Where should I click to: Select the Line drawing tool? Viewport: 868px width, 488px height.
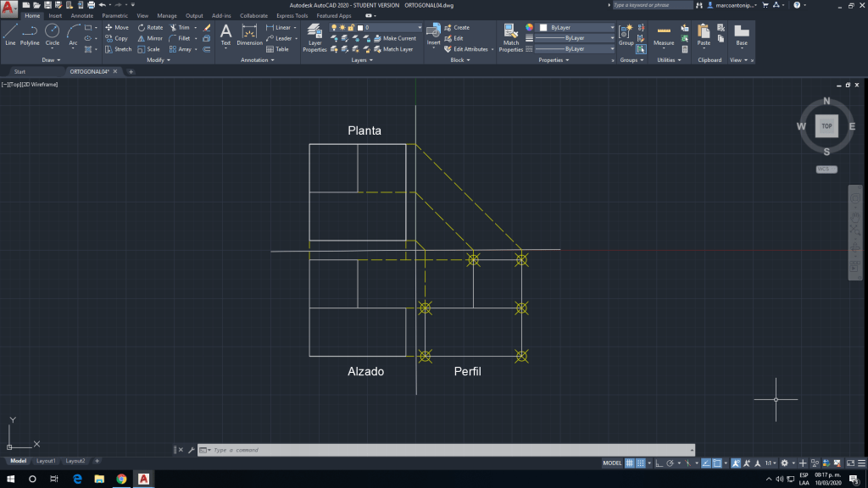coord(10,34)
